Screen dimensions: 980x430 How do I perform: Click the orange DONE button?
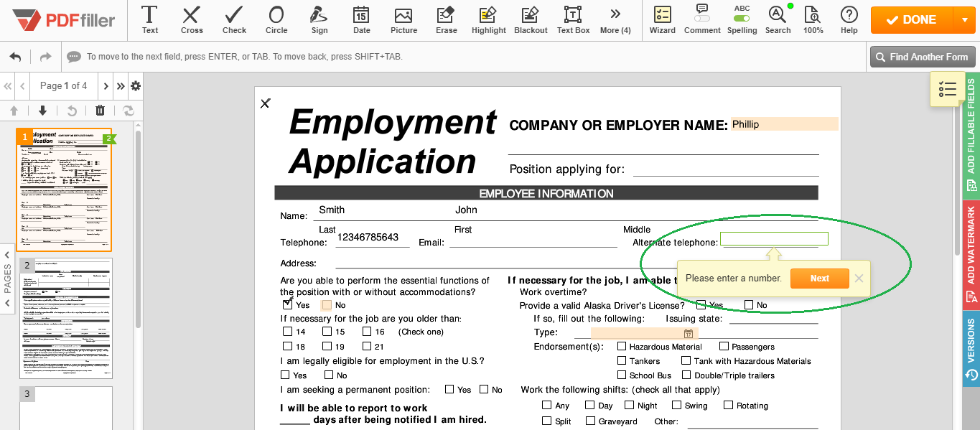tap(911, 20)
